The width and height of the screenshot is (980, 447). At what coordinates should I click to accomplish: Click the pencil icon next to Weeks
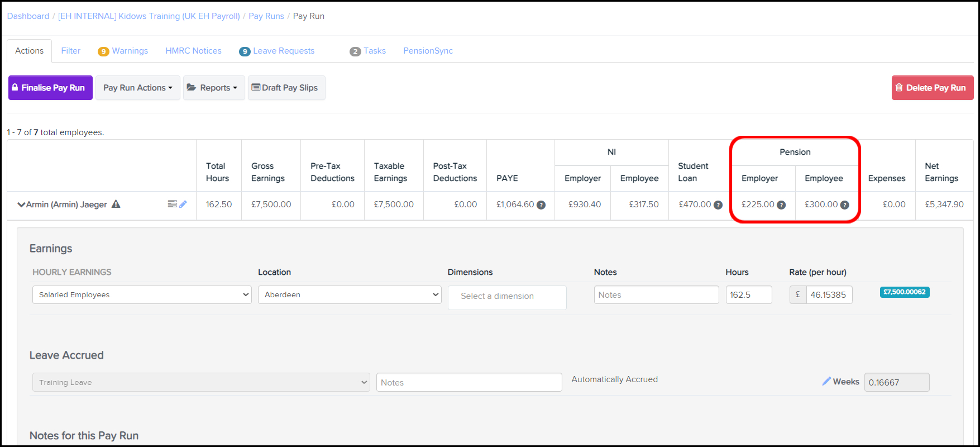pyautogui.click(x=826, y=381)
